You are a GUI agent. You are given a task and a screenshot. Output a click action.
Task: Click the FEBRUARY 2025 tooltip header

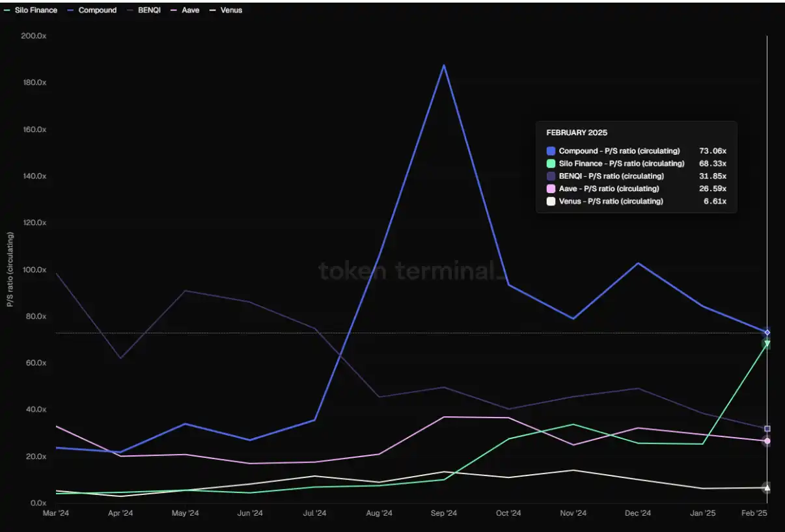pyautogui.click(x=576, y=133)
